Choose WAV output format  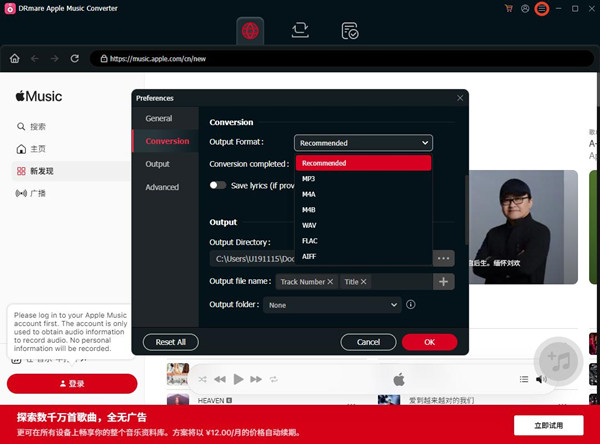(x=363, y=225)
